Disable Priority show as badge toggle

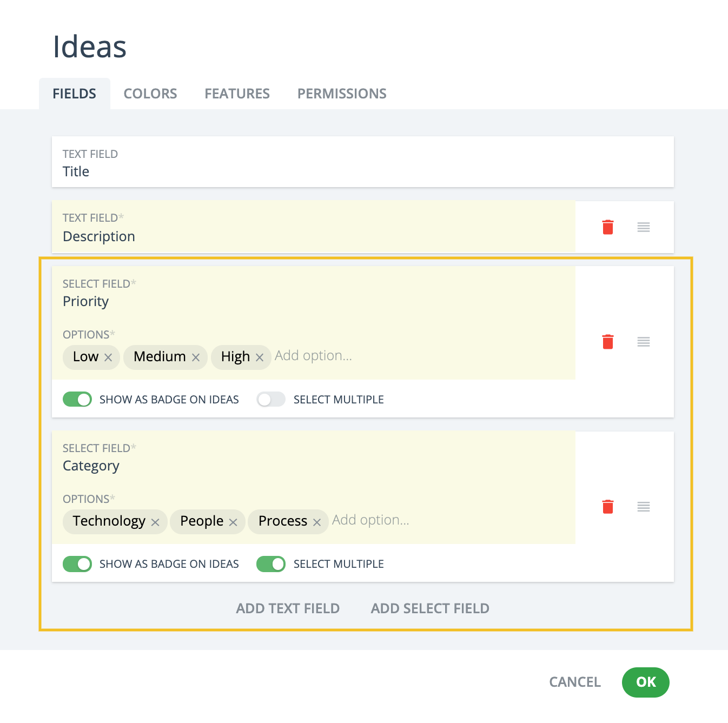coord(77,400)
